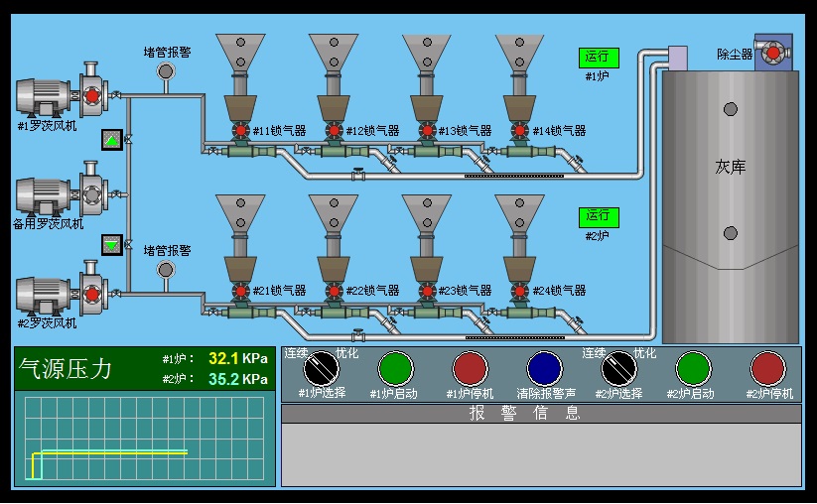Screen dimensions: 817x504
Task: Click the #22 airlock (#22锁气器) valve
Action: click(x=335, y=291)
